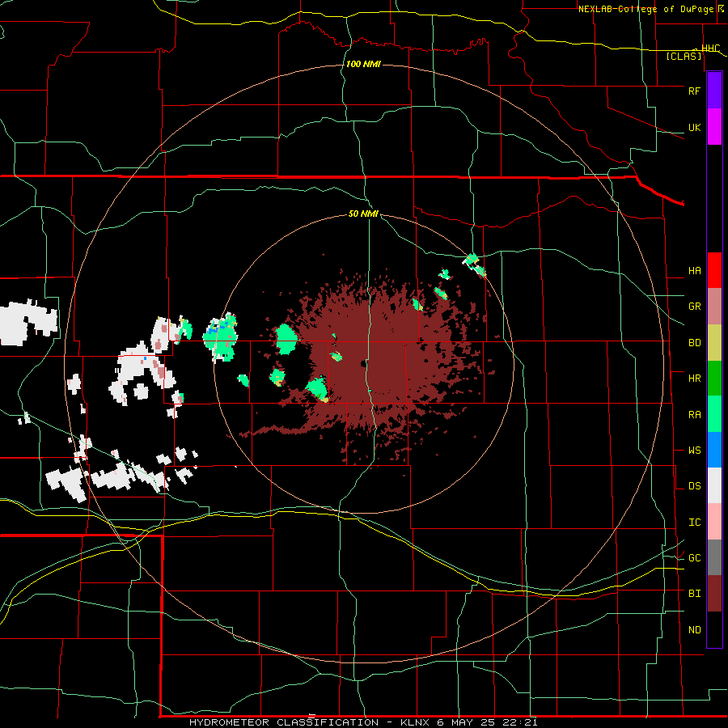The image size is (728, 728).
Task: Click the "ND" no data label
Action: click(x=694, y=630)
